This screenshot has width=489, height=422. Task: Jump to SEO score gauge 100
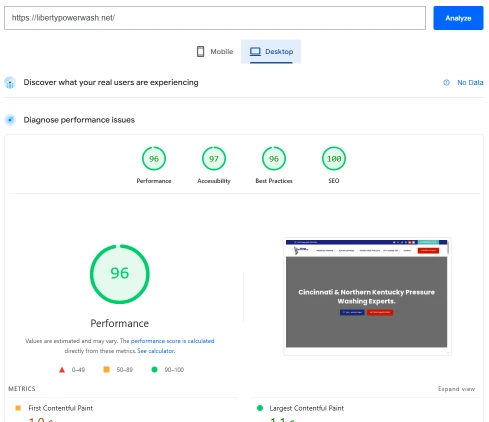[x=334, y=159]
